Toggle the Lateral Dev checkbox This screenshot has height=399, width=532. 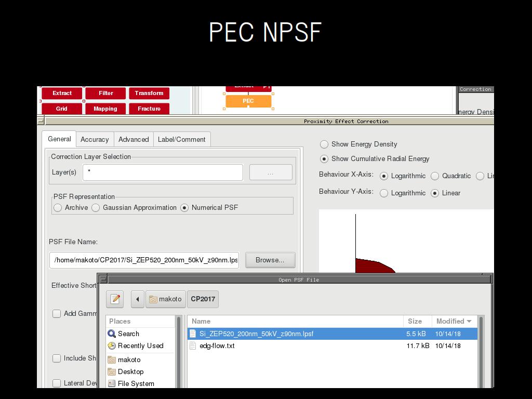pyautogui.click(x=57, y=383)
